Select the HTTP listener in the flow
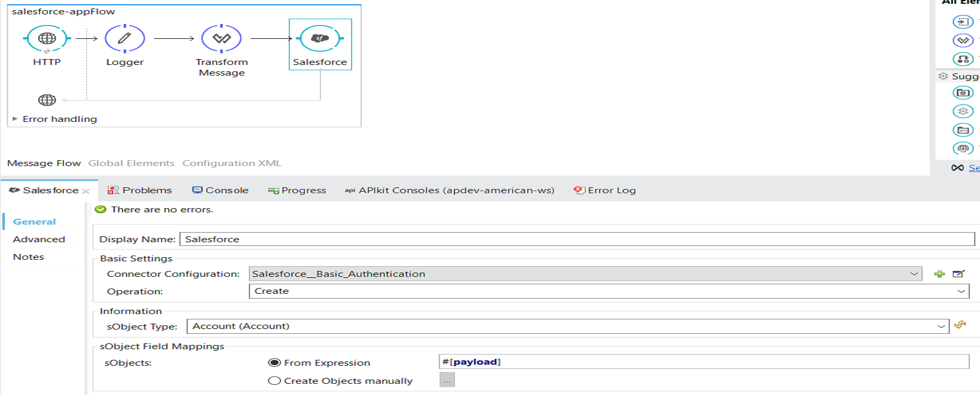Image resolution: width=980 pixels, height=395 pixels. coord(47,38)
